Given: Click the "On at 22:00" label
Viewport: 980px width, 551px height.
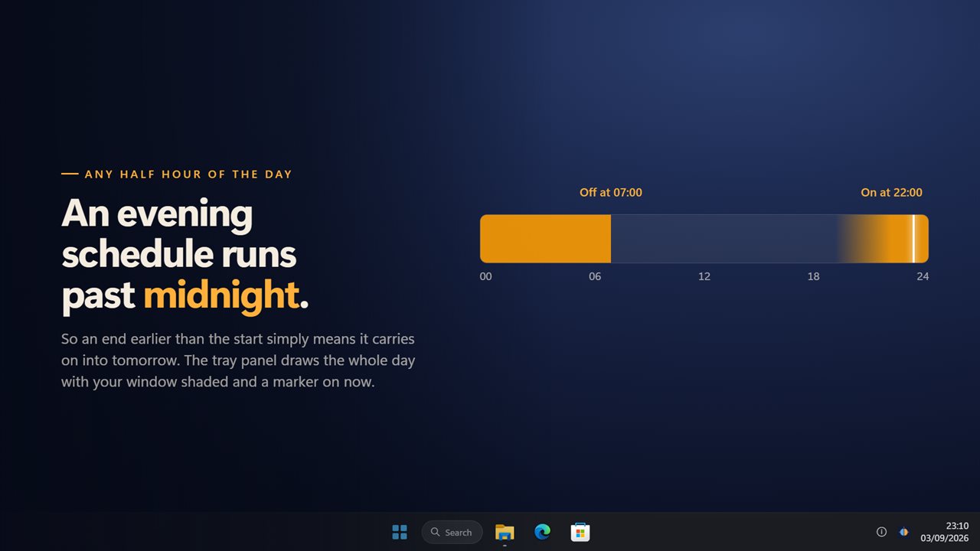Looking at the screenshot, I should click(x=891, y=193).
